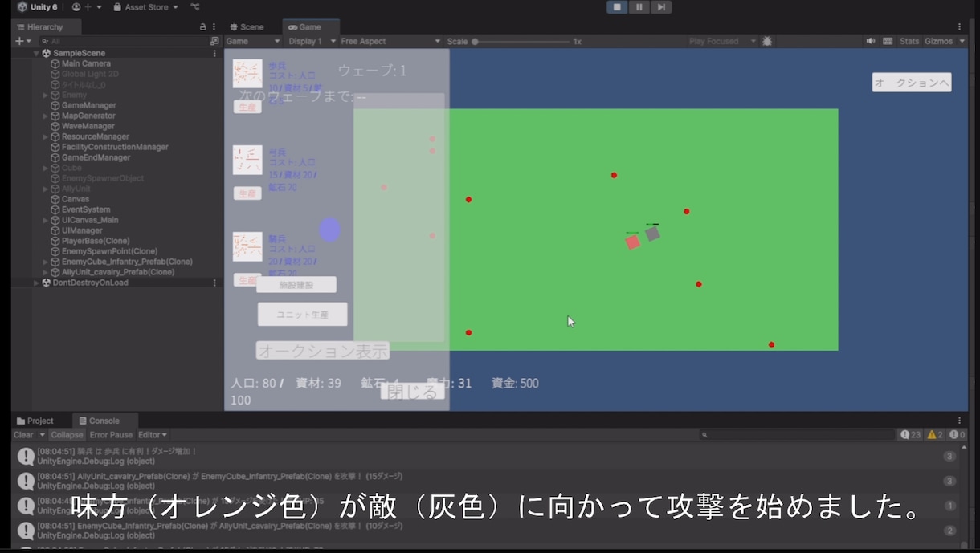Open the DontDestroyOnLoad context menu dots
The image size is (980, 553).
(214, 283)
